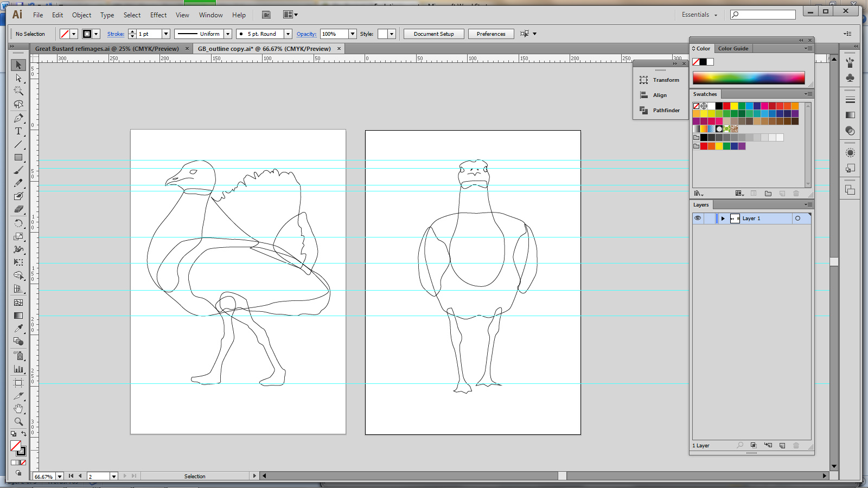Open the Opacity dropdown arrow
Image resolution: width=868 pixels, height=488 pixels.
[x=352, y=34]
